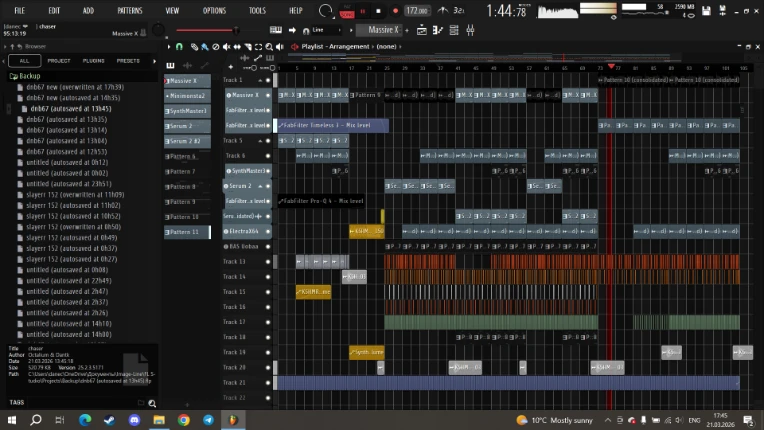Click the tempo field 172.000

(417, 10)
